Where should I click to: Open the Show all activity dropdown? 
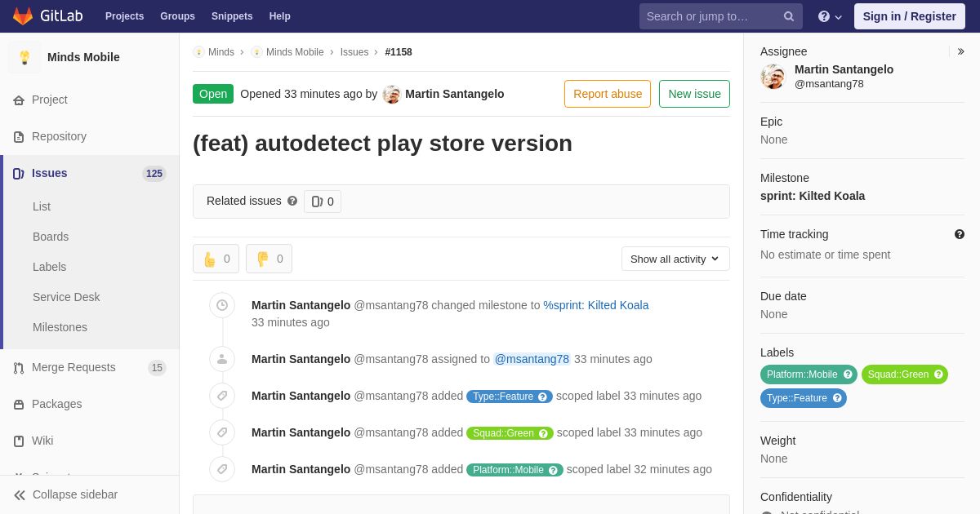pos(675,259)
